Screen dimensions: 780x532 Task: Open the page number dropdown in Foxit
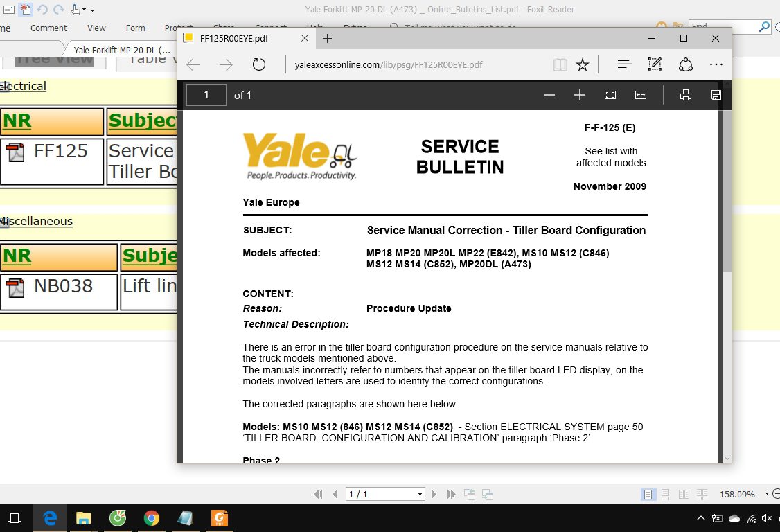pyautogui.click(x=420, y=494)
